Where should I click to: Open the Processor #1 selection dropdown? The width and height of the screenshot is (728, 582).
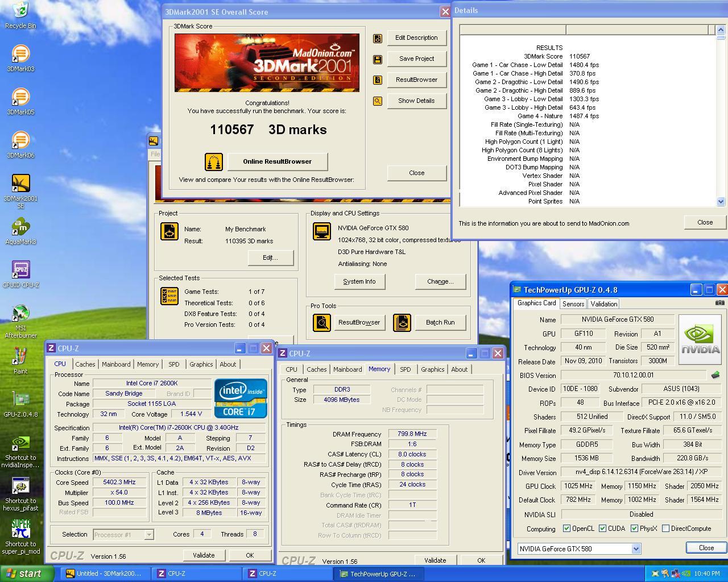[x=149, y=535]
